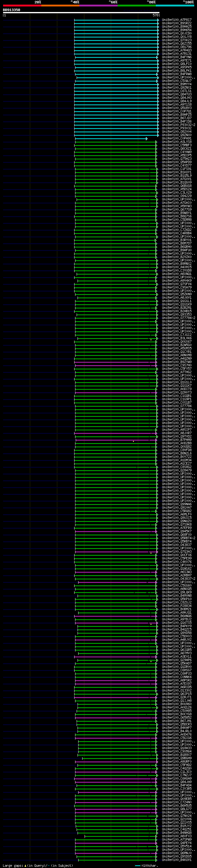Image resolution: width=197 pixels, height=868 pixels.
Task: Open hit UniRef100_B4FYN6
Action: tap(177, 57)
